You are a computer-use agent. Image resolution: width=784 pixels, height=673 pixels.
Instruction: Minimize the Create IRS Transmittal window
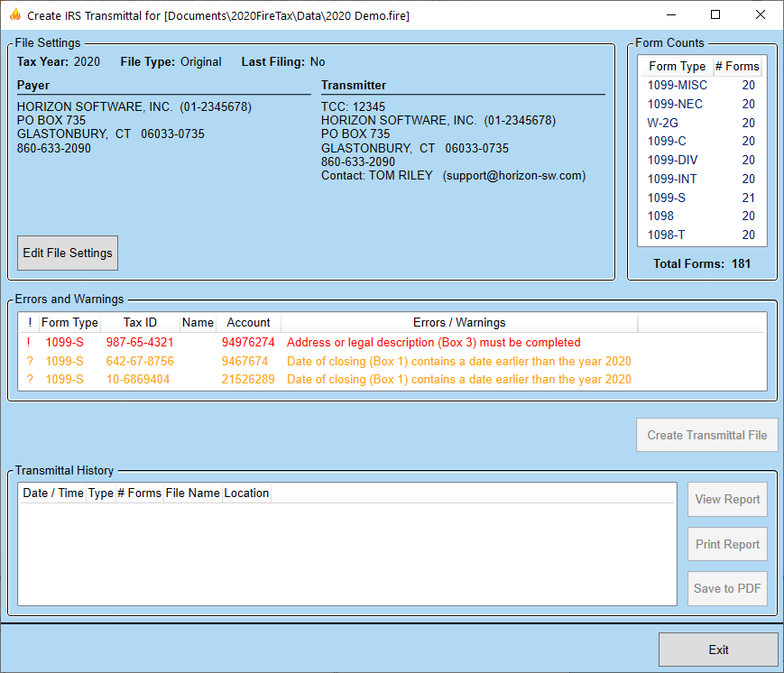click(671, 15)
